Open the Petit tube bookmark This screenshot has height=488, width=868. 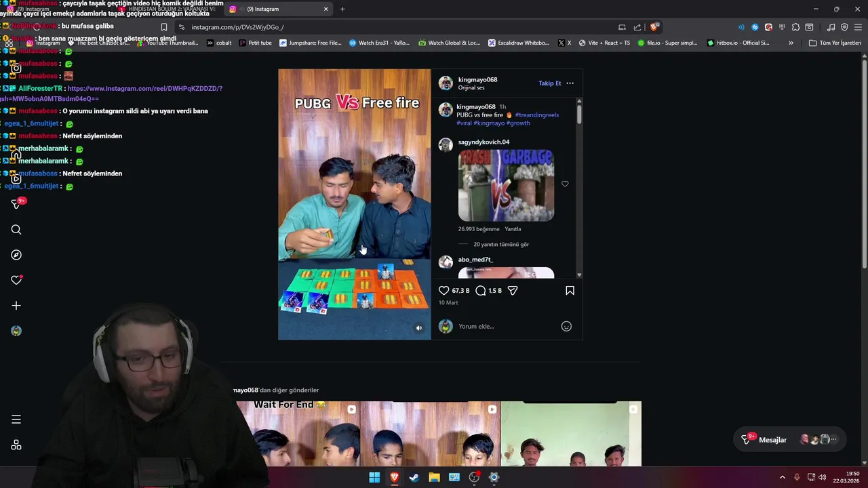click(255, 43)
